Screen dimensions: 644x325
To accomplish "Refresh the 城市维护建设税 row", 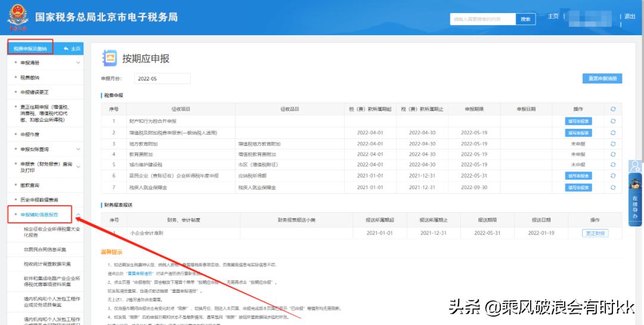I will click(x=613, y=165).
